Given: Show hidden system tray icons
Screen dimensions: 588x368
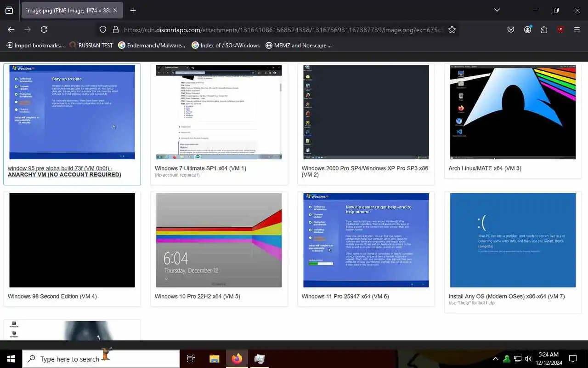Looking at the screenshot, I should tap(496, 359).
